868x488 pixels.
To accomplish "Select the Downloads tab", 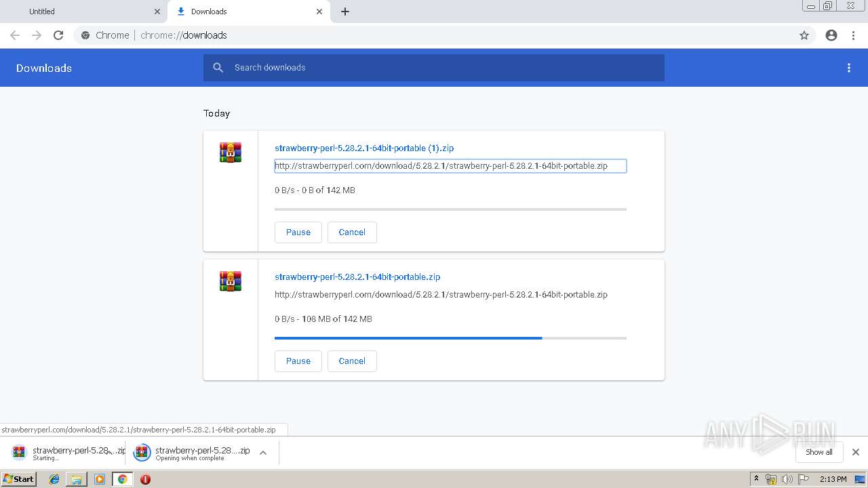I will [x=249, y=12].
